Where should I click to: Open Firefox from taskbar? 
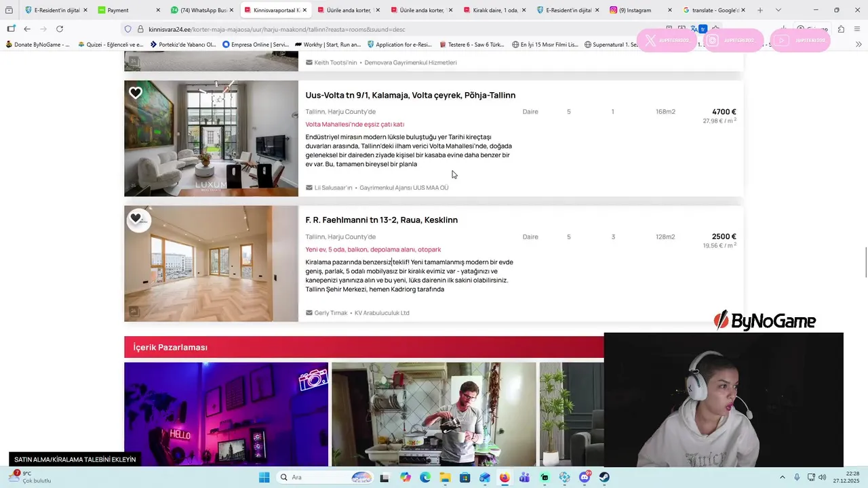point(505,477)
